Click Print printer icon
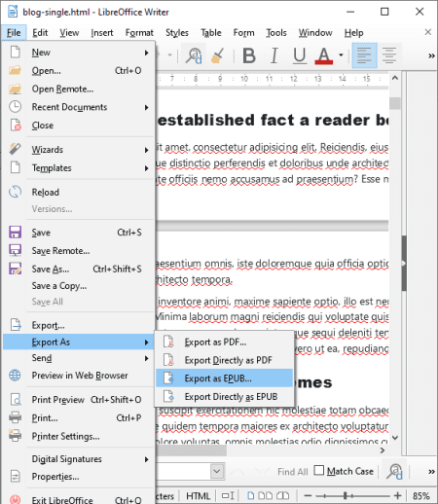This screenshot has height=504, width=438. click(x=15, y=417)
